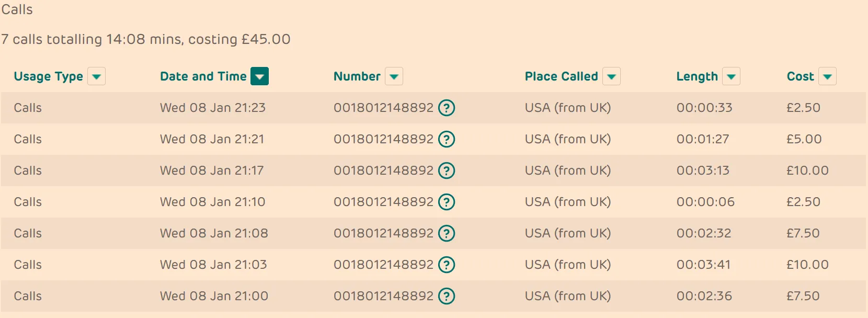Toggle the Date and Time sort arrow
The width and height of the screenshot is (868, 318).
click(x=259, y=76)
